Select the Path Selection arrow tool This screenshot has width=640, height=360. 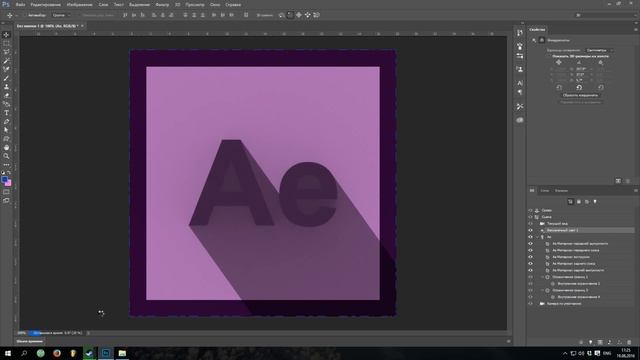(6, 130)
